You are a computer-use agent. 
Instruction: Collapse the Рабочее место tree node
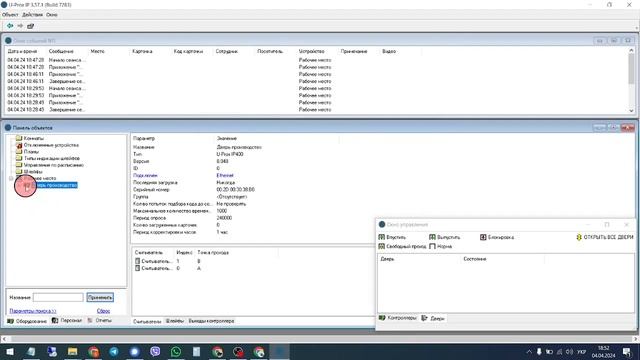tap(11, 178)
